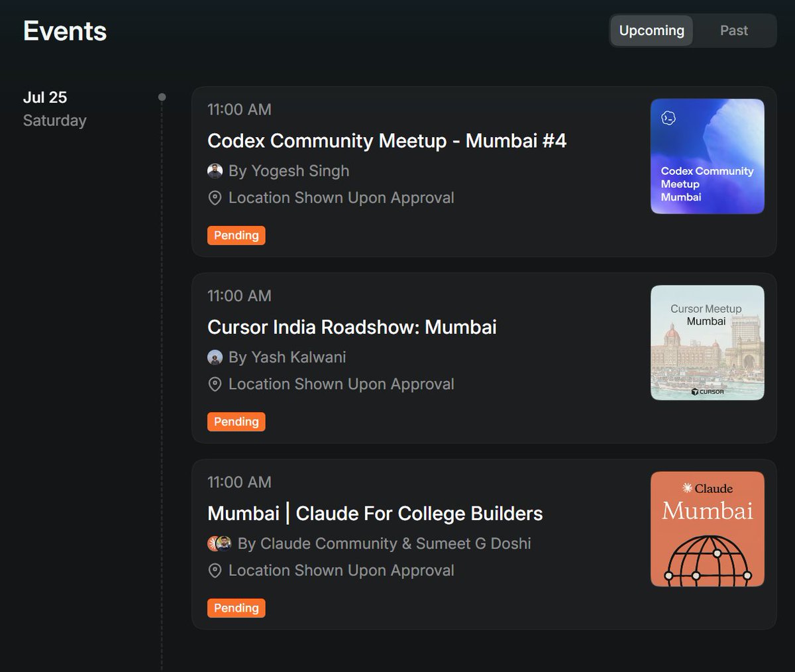The width and height of the screenshot is (795, 672).
Task: Click location pin icon on Claude Builders card
Action: coord(215,570)
